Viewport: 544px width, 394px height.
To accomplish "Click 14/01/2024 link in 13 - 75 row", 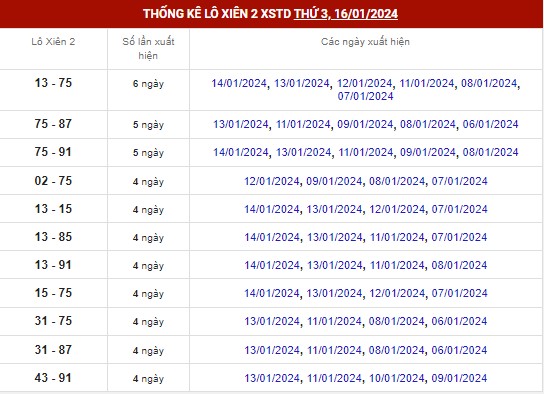I will tap(239, 83).
